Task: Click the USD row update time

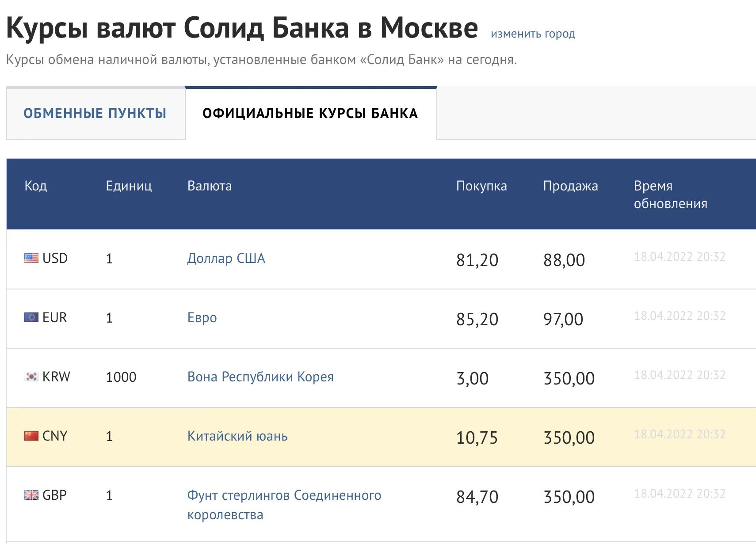Action: click(680, 256)
